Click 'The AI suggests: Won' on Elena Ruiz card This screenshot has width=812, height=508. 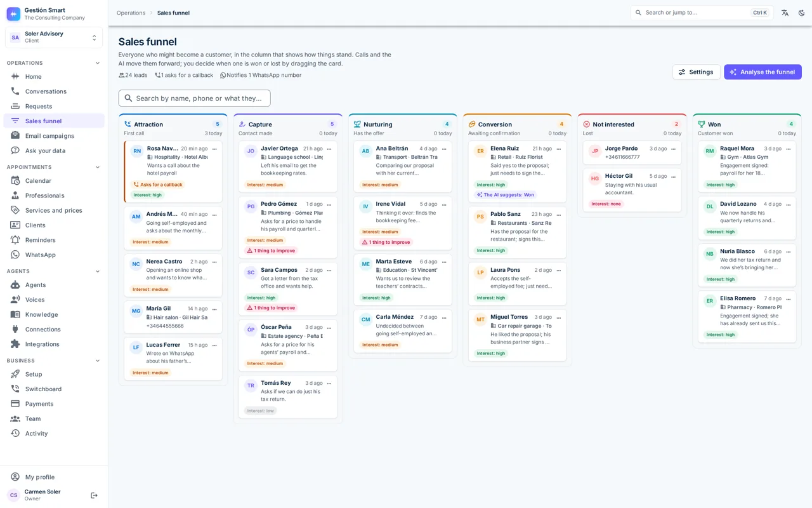506,195
